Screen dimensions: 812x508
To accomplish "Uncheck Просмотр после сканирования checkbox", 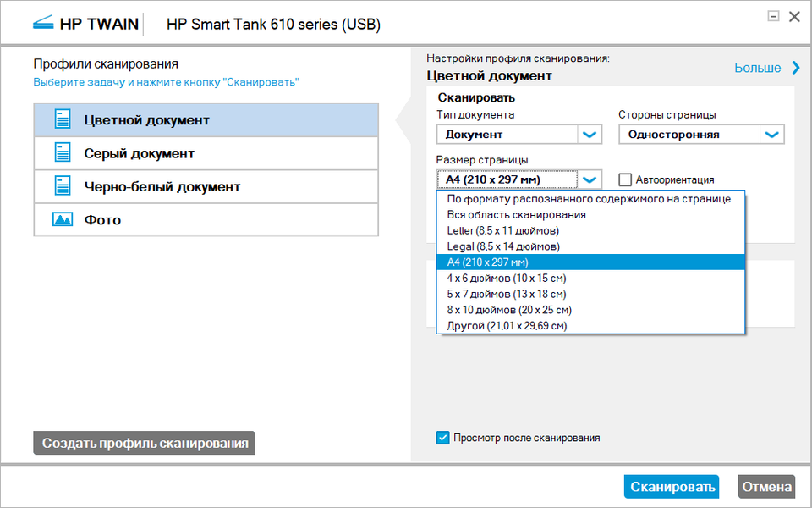I will pos(442,438).
